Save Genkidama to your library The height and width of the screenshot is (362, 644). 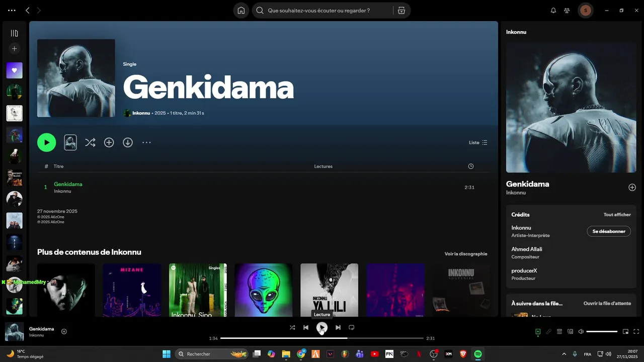click(x=109, y=142)
